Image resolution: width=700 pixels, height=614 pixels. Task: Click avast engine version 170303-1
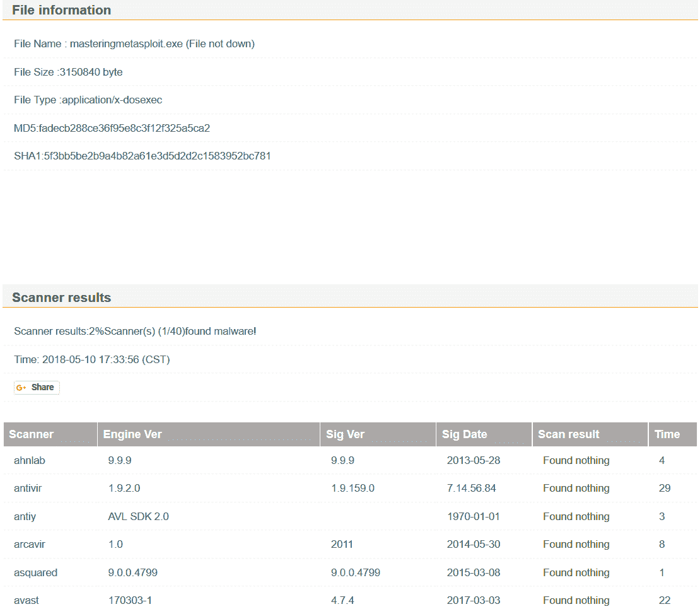click(130, 601)
